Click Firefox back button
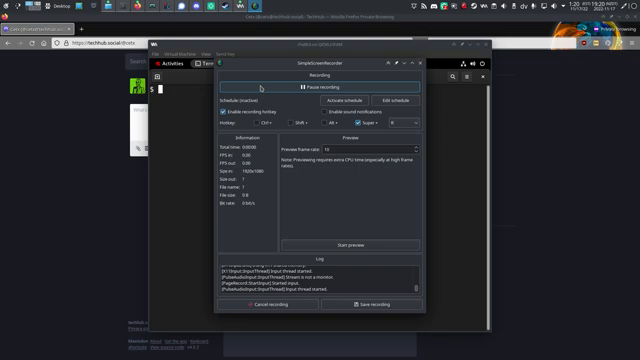This screenshot has width=640, height=360. tap(8, 43)
